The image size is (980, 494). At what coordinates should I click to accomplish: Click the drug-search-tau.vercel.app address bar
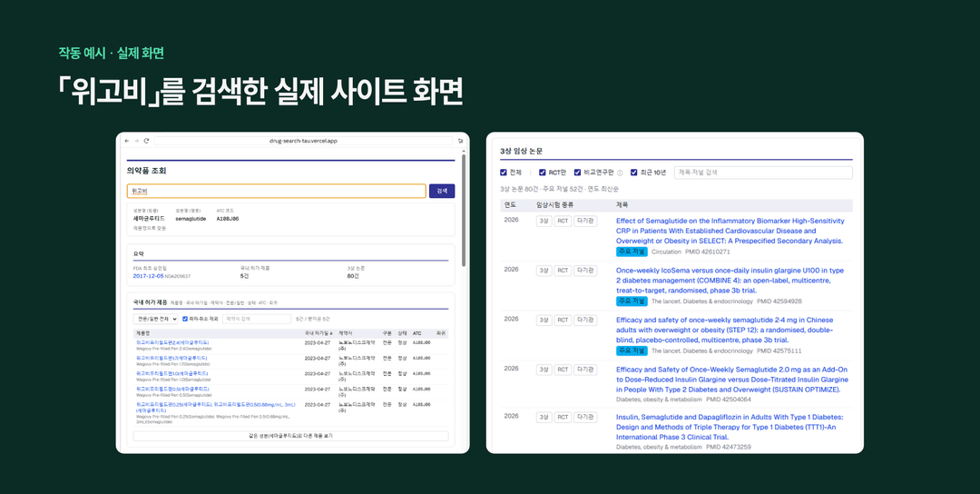pyautogui.click(x=303, y=141)
